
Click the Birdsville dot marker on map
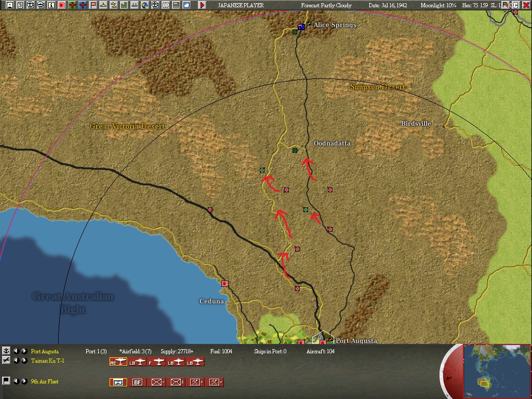tap(444, 127)
